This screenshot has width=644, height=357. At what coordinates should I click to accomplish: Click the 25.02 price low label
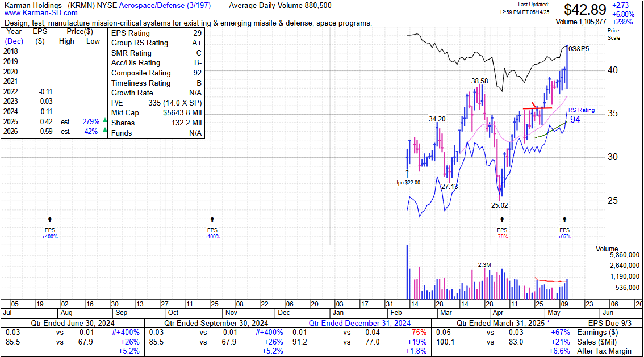499,205
